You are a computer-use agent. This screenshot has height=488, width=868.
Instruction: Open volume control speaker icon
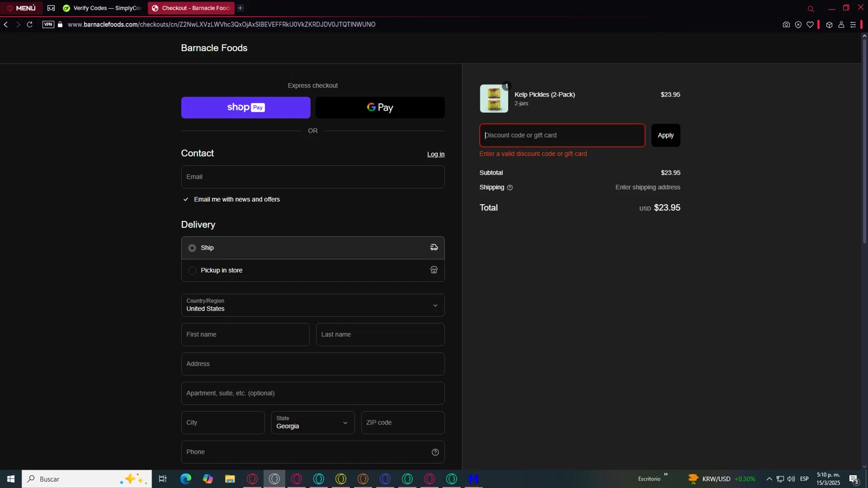point(791,479)
